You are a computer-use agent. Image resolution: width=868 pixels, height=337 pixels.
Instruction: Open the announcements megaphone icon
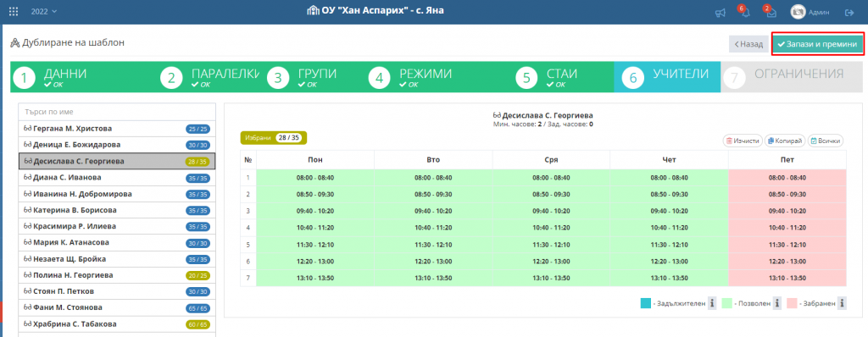tap(721, 13)
